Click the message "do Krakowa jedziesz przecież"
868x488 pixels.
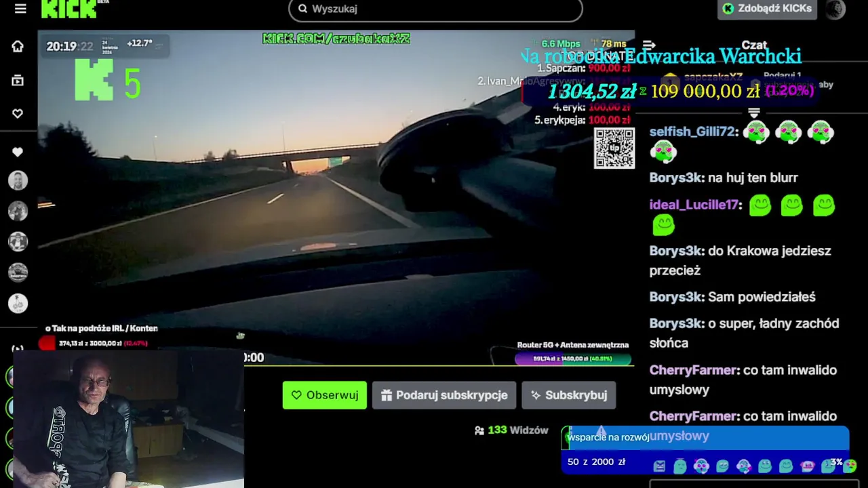[741, 260]
